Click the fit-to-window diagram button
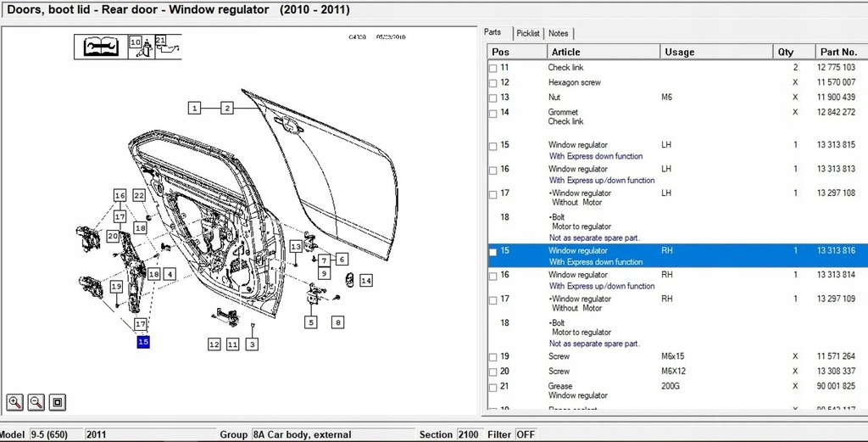The width and height of the screenshot is (868, 442). 58,402
